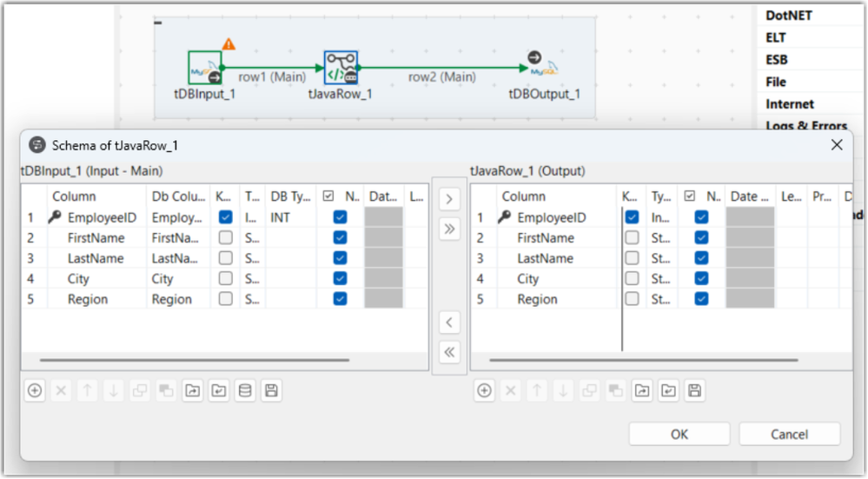Paste items in output schema toolbar
Image resolution: width=868 pixels, height=479 pixels.
pos(615,391)
